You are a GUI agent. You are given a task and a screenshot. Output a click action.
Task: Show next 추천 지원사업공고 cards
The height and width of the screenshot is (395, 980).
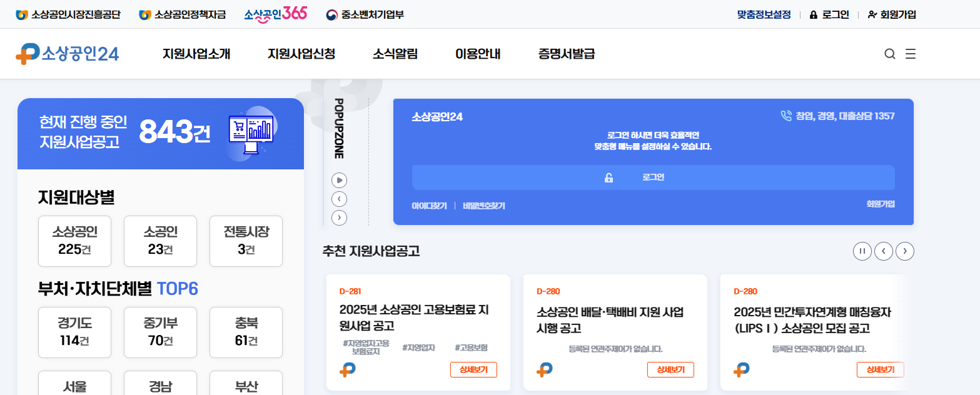click(x=905, y=251)
